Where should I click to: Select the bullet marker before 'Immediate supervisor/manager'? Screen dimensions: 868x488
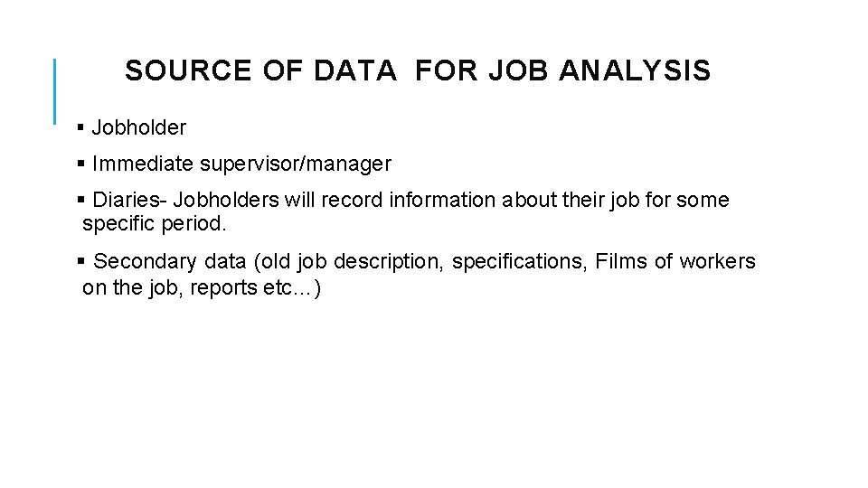click(x=80, y=164)
